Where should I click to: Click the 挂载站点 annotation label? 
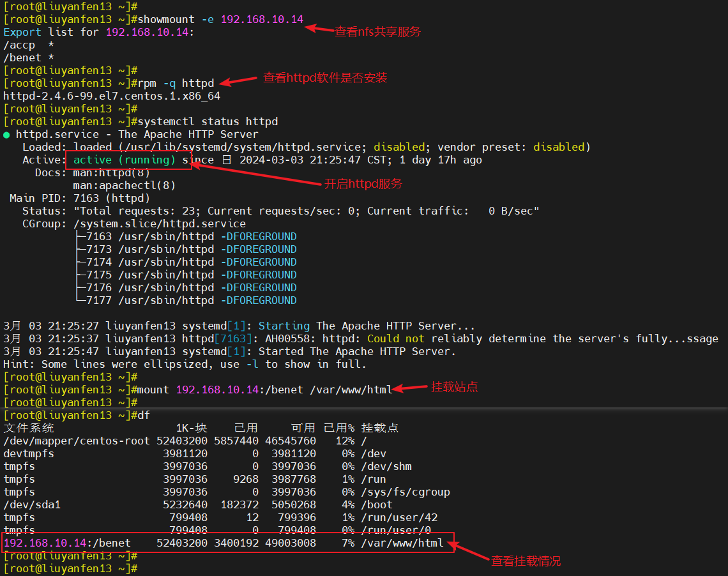454,387
